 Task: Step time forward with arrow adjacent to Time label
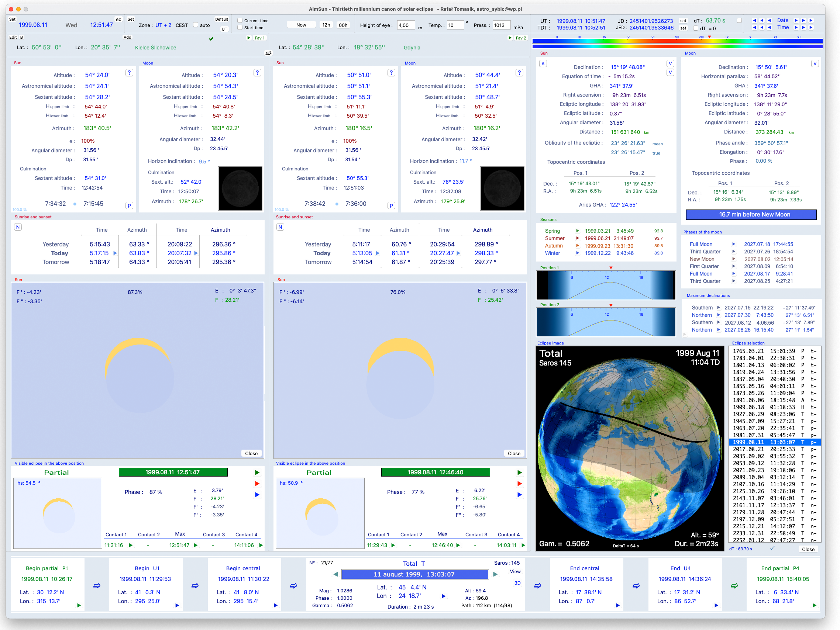tap(796, 27)
